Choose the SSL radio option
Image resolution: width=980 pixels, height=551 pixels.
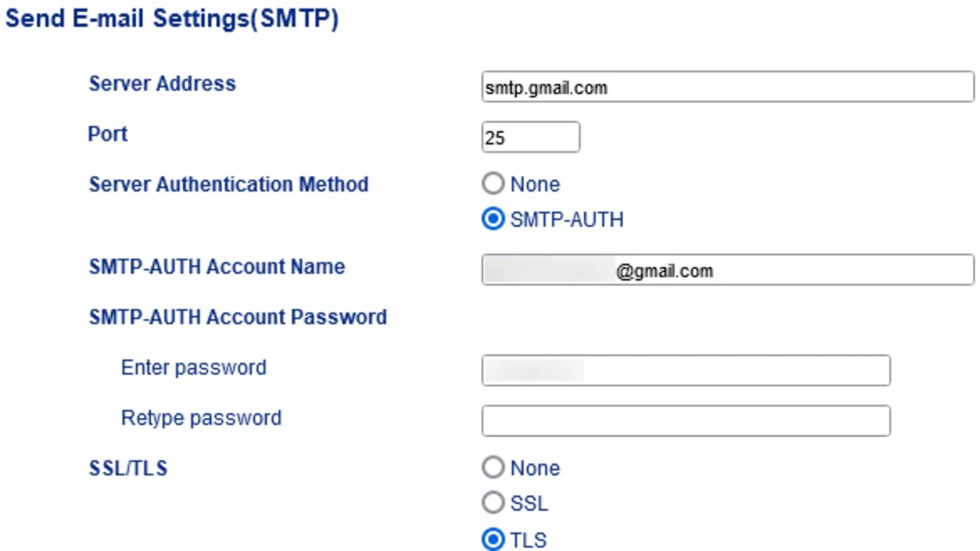[x=493, y=503]
